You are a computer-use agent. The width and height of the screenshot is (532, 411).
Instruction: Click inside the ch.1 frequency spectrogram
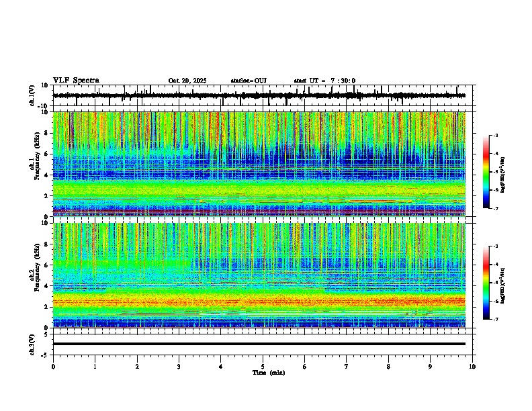click(x=259, y=164)
